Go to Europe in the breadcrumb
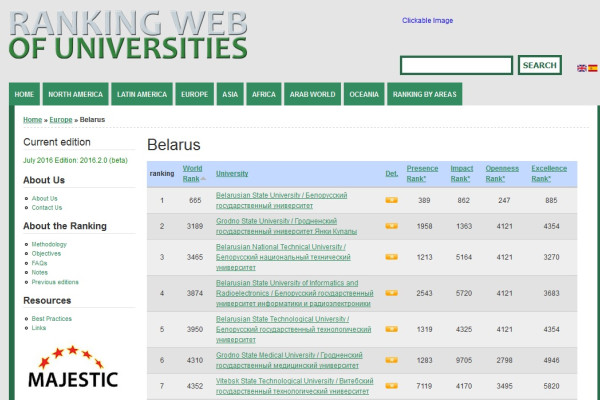Viewport: 600px width, 400px height. 61,120
